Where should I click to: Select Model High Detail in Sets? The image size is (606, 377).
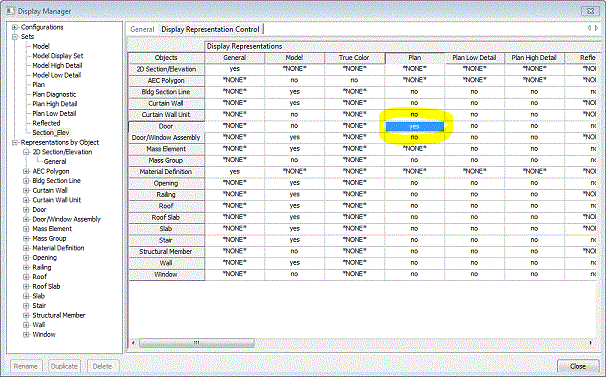click(57, 65)
